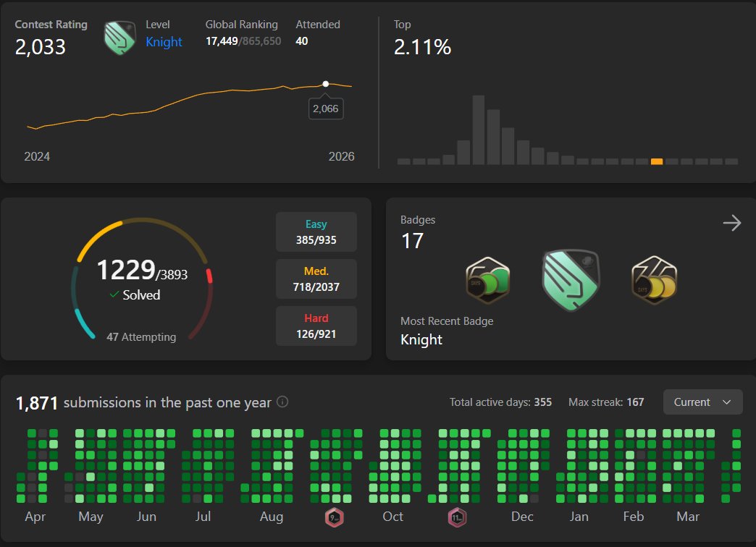Click the 1,871 submissions count

click(37, 403)
